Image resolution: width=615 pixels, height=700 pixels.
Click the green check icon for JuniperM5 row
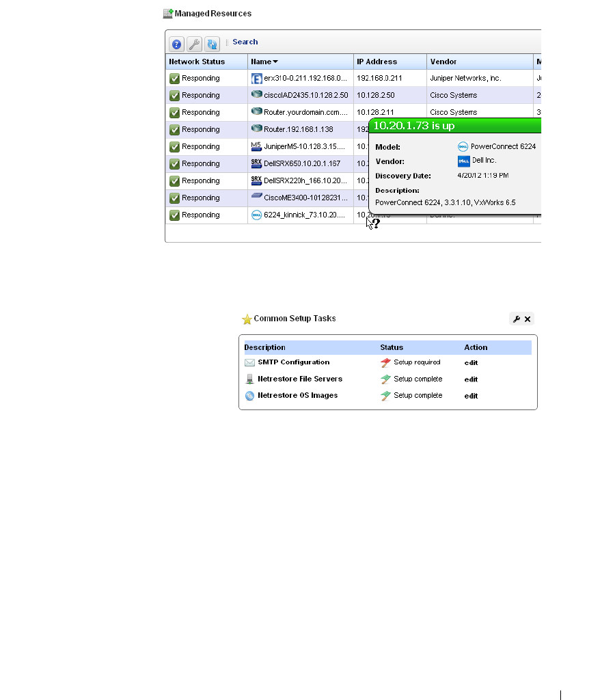tap(174, 147)
